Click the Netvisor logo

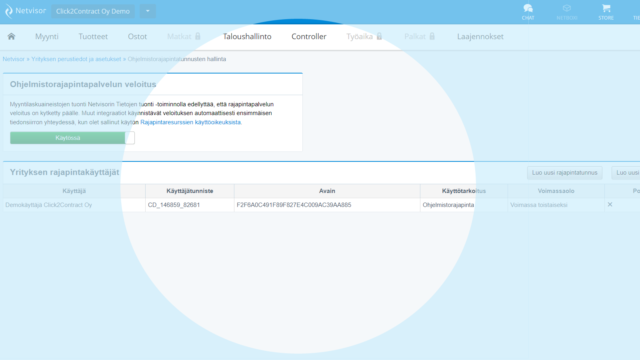click(25, 11)
